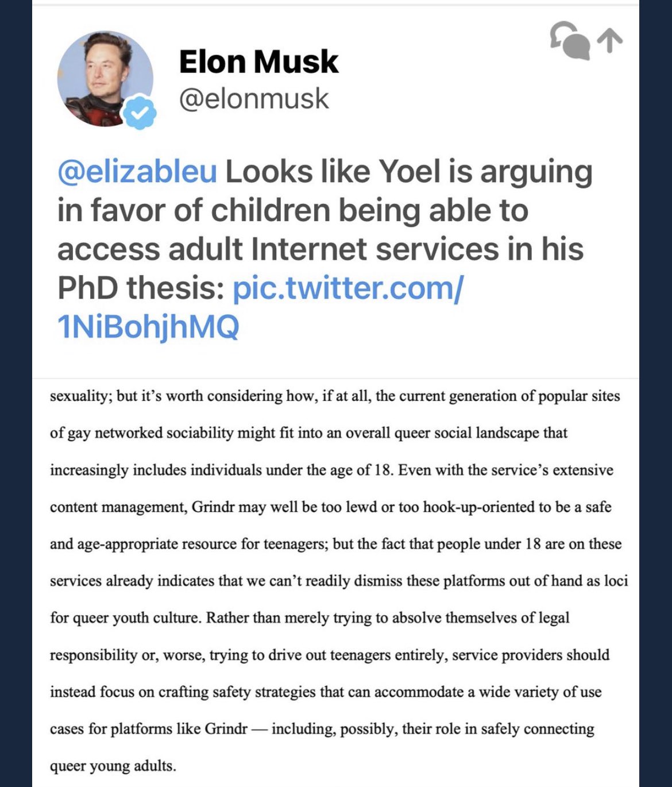Click the final line "queer young adults."
The image size is (672, 787).
(113, 766)
